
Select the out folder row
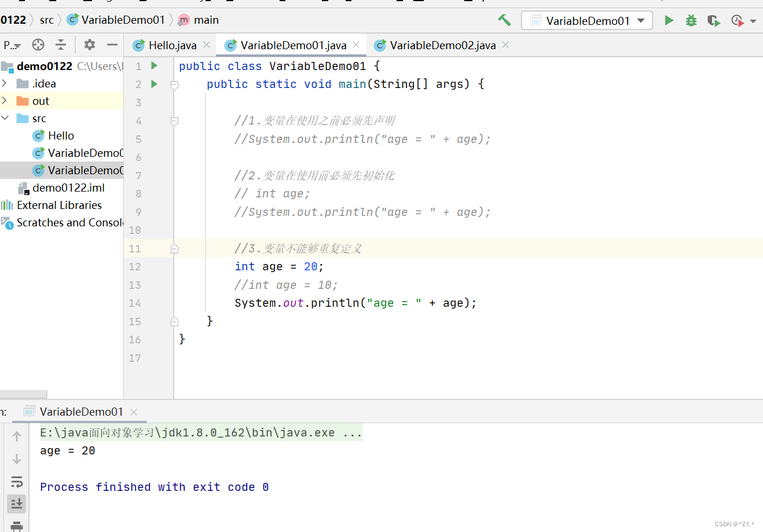click(x=62, y=101)
